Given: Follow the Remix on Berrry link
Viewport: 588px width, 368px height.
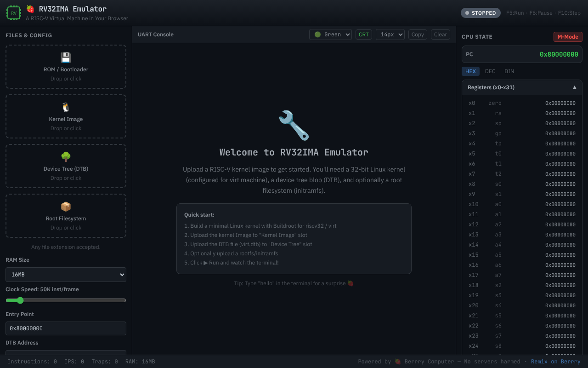Looking at the screenshot, I should pos(556,362).
